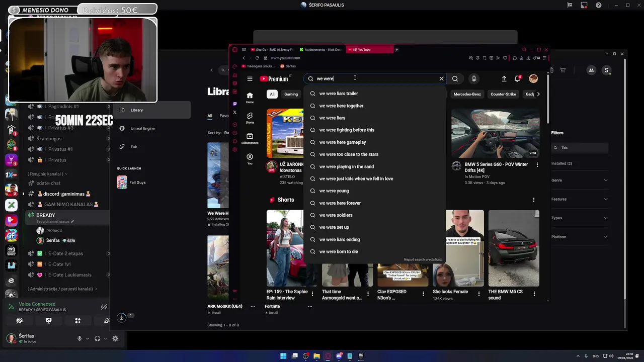Image resolution: width=644 pixels, height=362 pixels.
Task: Deafen with the headphones icon in Discord
Action: (97, 339)
